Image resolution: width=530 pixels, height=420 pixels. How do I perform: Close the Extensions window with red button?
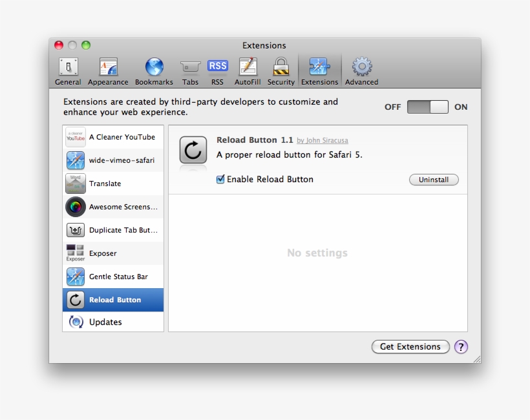click(x=59, y=45)
